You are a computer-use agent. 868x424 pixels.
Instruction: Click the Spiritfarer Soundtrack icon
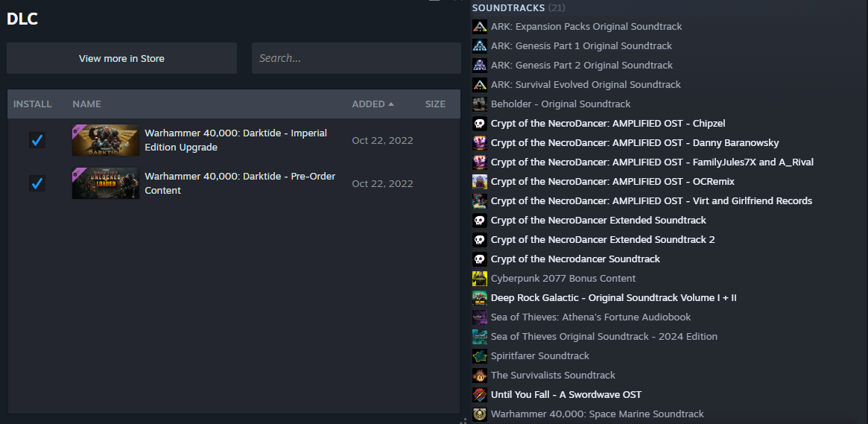click(x=480, y=356)
